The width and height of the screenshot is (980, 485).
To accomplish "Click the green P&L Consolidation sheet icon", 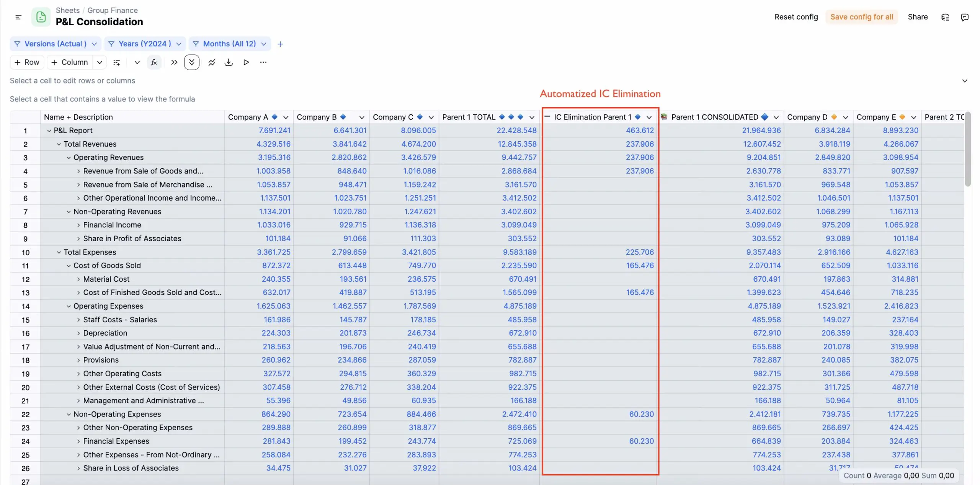I will pos(41,17).
